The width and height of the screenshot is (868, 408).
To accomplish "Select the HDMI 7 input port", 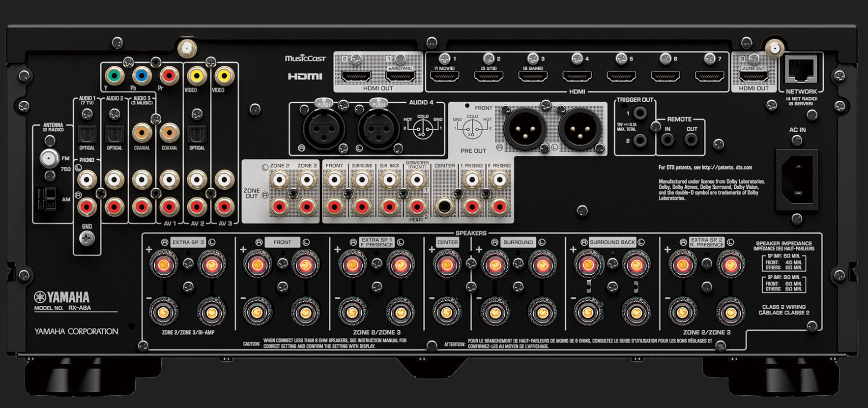I will 709,76.
